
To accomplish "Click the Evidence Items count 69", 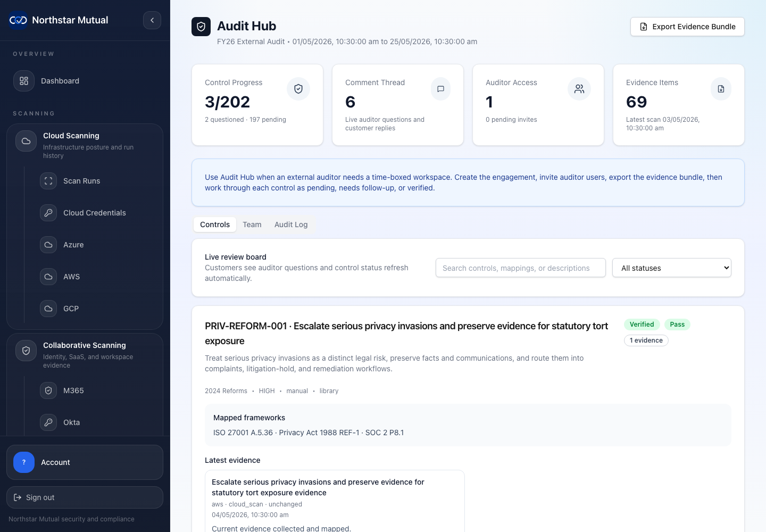I will (x=636, y=102).
